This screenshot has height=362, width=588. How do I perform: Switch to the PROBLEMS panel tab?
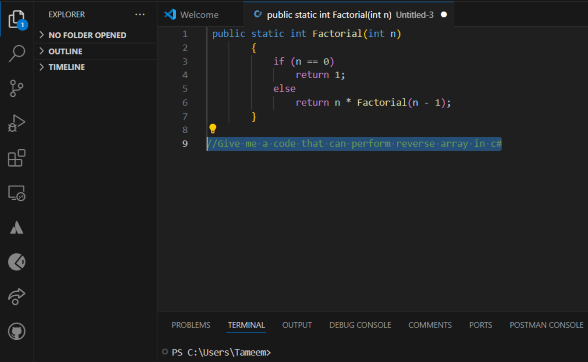tap(191, 325)
